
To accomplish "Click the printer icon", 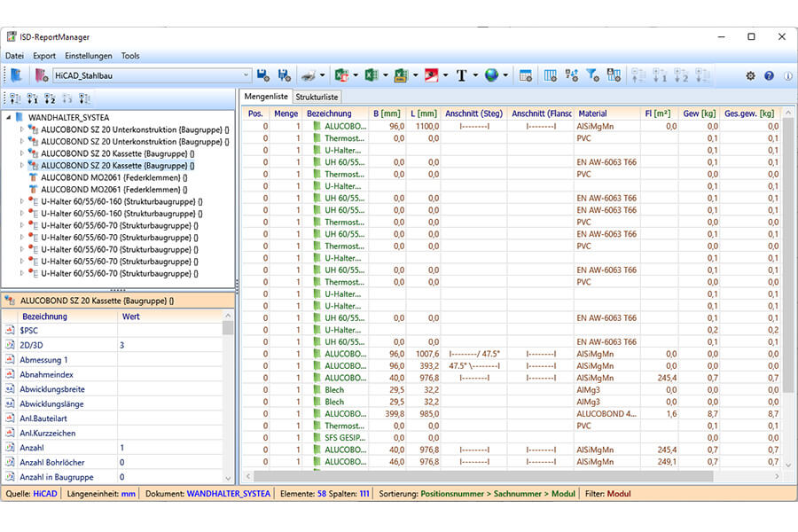I will click(309, 75).
